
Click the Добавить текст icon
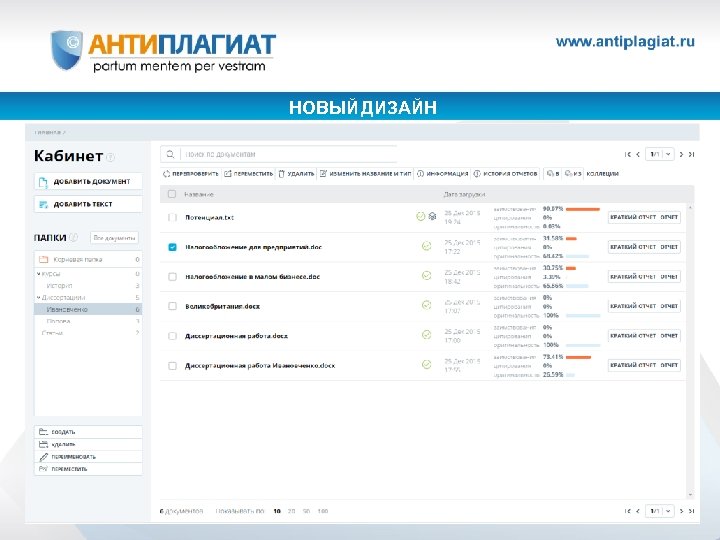click(x=44, y=204)
